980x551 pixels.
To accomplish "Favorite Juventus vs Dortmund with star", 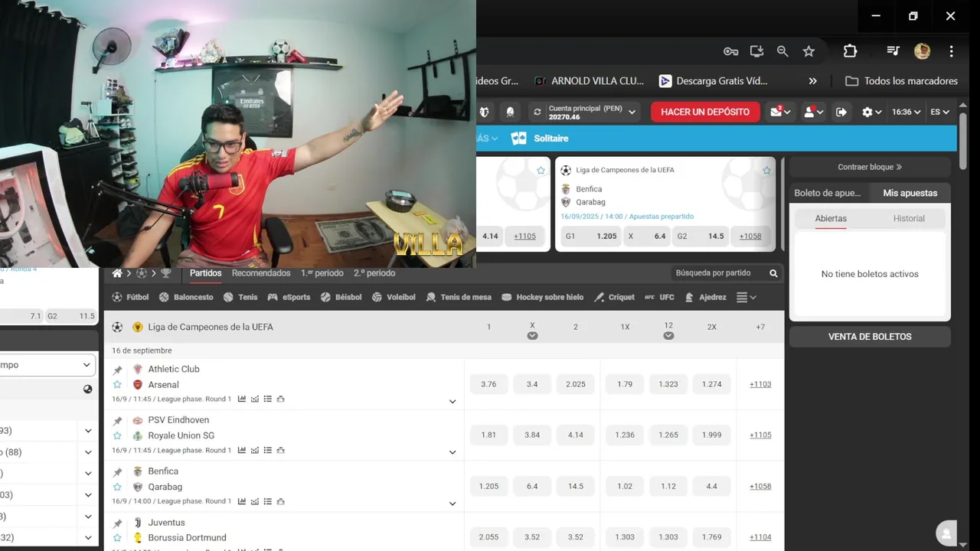I will click(x=117, y=538).
